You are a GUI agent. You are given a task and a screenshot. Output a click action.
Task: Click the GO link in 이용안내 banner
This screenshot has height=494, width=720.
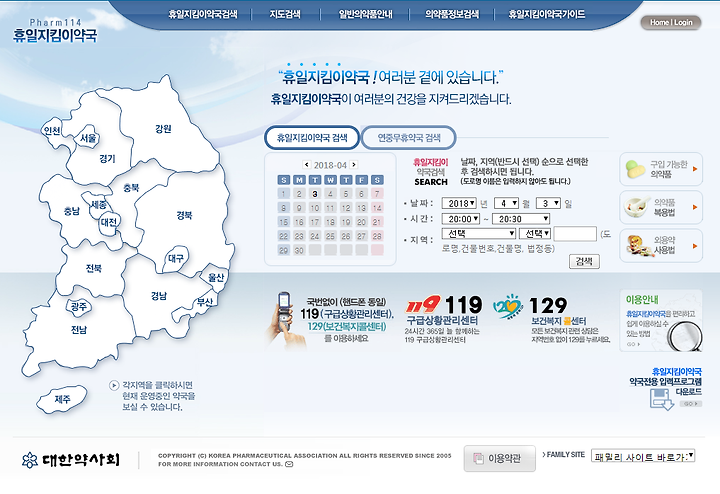[633, 344]
